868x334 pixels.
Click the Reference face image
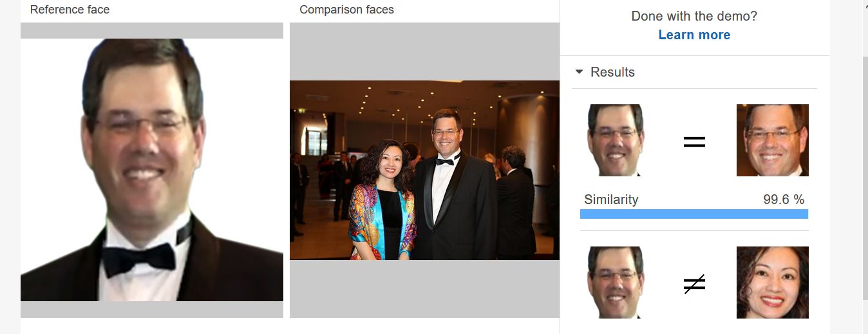[x=152, y=170]
